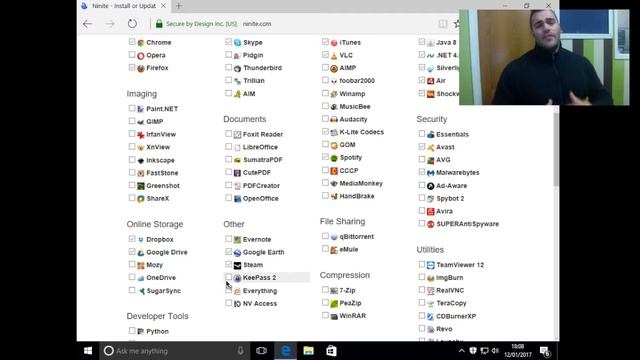Click the Foxit Reader icon
The width and height of the screenshot is (640, 360).
coord(238,134)
